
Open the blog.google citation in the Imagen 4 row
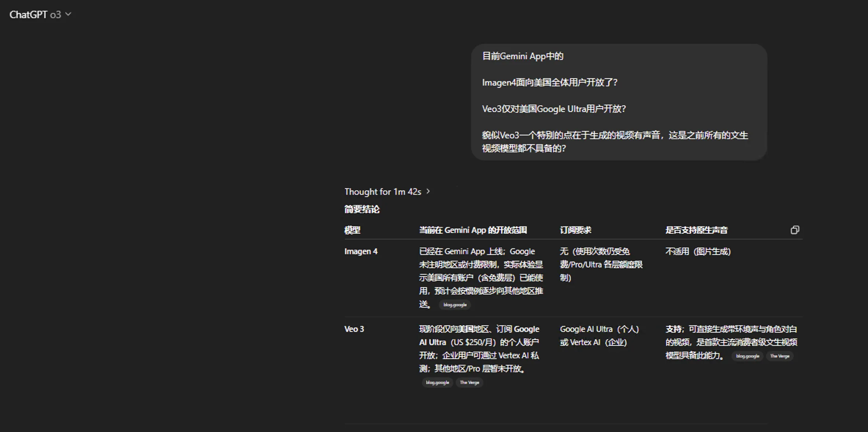coord(455,305)
